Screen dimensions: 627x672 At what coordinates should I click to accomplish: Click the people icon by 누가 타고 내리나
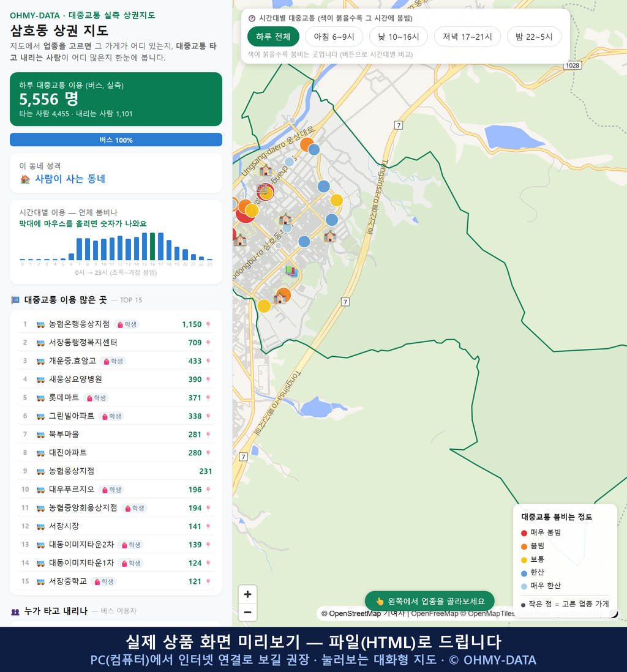coord(15,611)
